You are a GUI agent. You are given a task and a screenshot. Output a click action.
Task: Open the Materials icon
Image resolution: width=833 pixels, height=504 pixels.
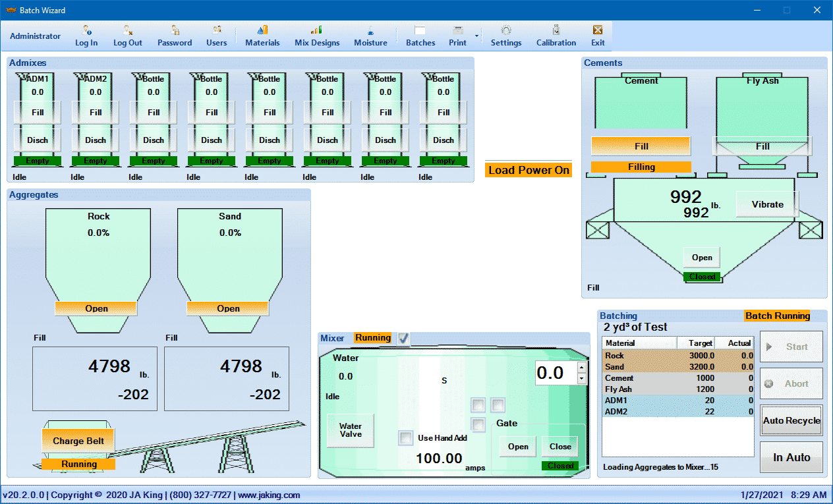coord(262,36)
